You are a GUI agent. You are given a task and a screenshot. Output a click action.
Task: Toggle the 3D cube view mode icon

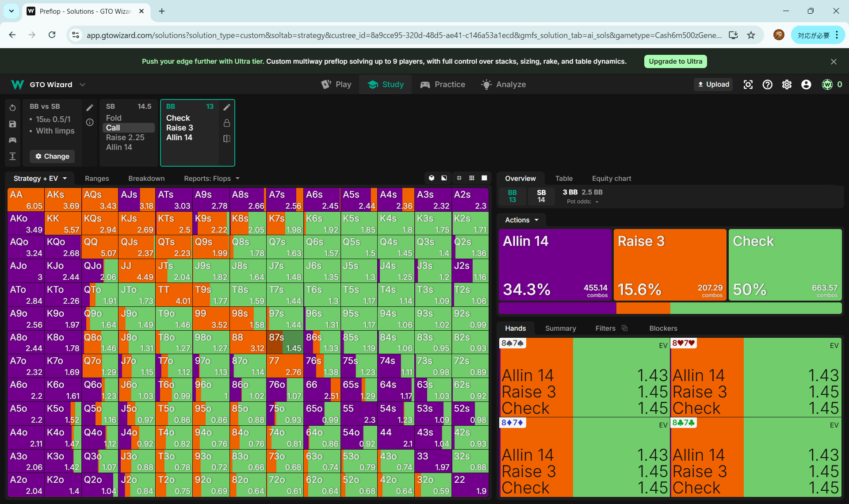(432, 178)
